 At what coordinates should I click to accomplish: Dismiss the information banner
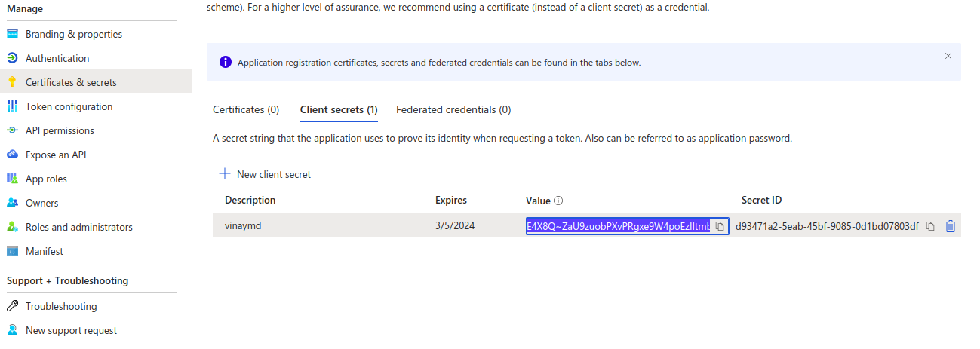coord(948,56)
